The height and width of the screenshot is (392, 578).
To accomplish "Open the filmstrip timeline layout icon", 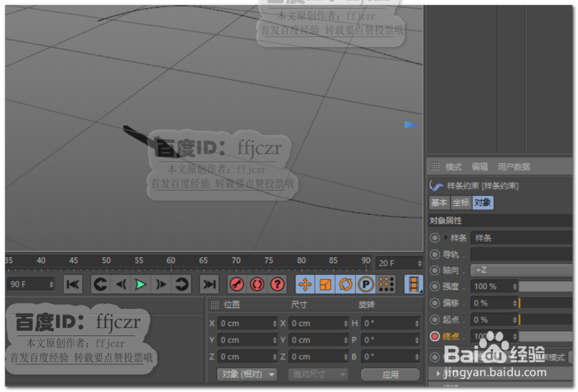I will (x=414, y=284).
